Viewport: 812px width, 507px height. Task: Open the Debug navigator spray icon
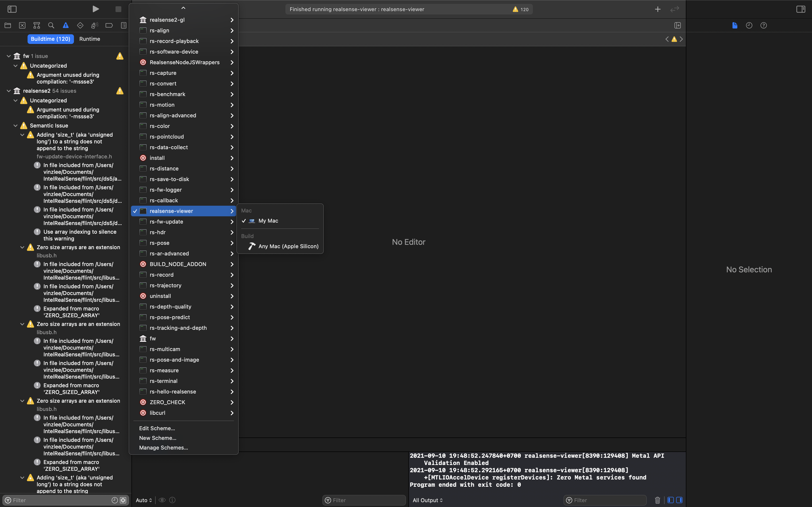click(x=94, y=25)
